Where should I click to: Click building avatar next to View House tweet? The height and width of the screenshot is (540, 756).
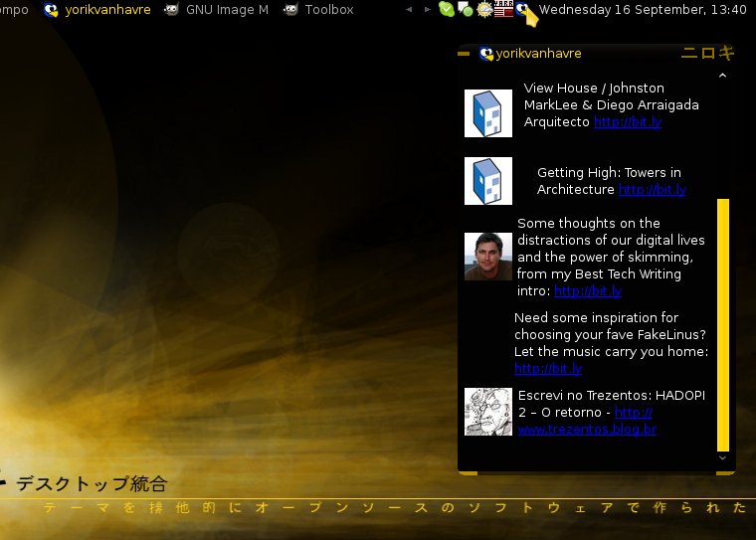pyautogui.click(x=487, y=113)
